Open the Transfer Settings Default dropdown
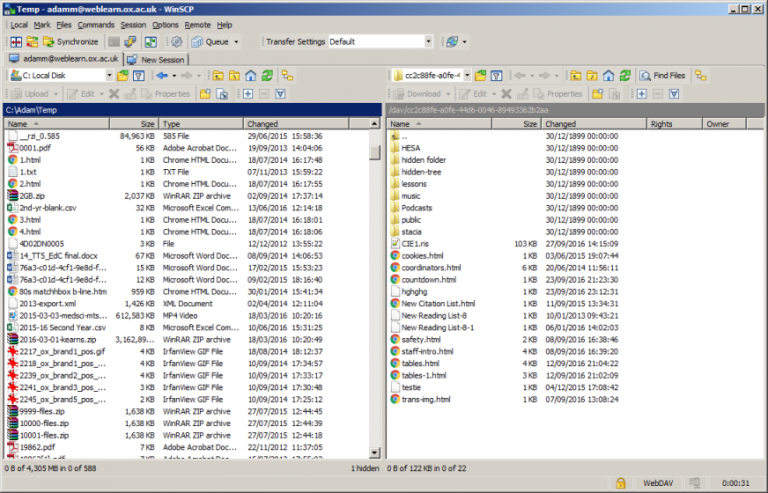This screenshot has width=768, height=493. (x=430, y=42)
